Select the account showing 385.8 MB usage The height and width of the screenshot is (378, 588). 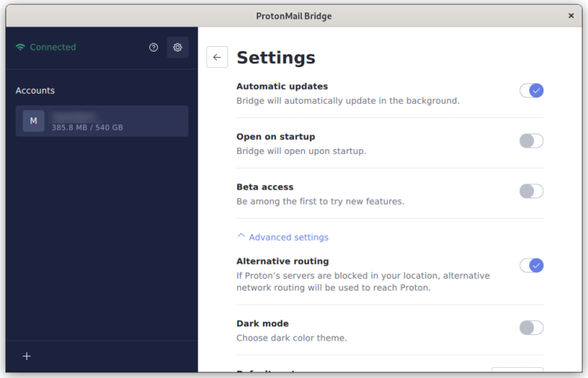tap(102, 121)
